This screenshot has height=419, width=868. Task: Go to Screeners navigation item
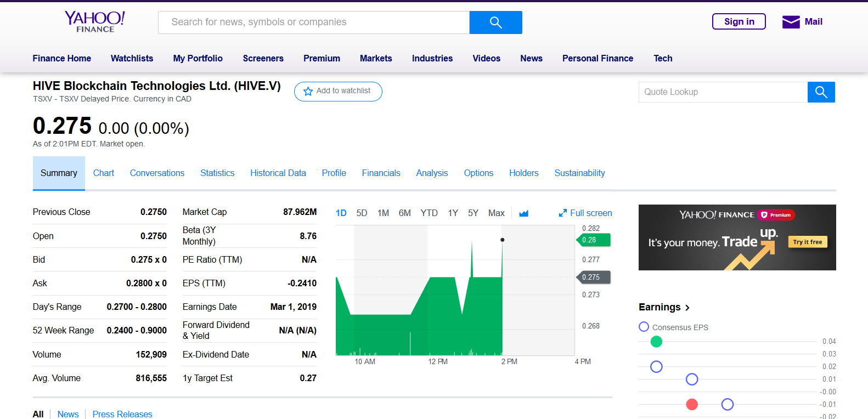(263, 58)
